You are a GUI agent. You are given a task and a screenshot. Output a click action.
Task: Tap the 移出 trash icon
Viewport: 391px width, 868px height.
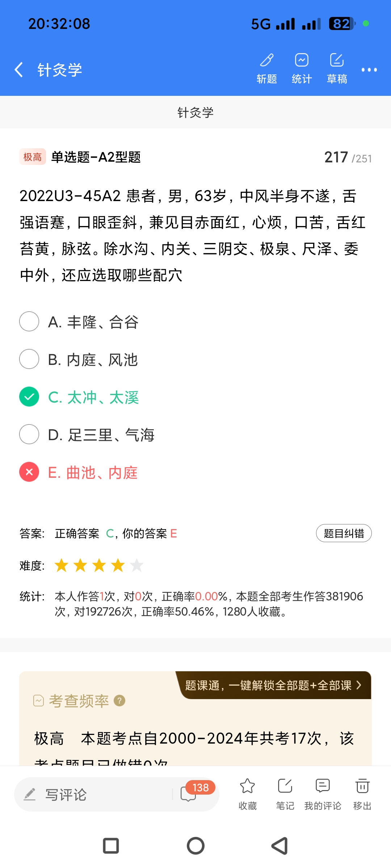tap(362, 793)
